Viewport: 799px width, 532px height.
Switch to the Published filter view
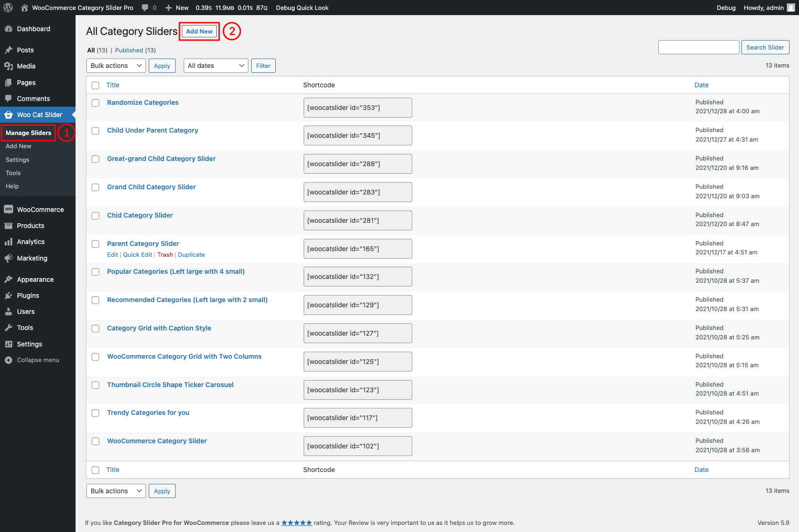coord(129,50)
